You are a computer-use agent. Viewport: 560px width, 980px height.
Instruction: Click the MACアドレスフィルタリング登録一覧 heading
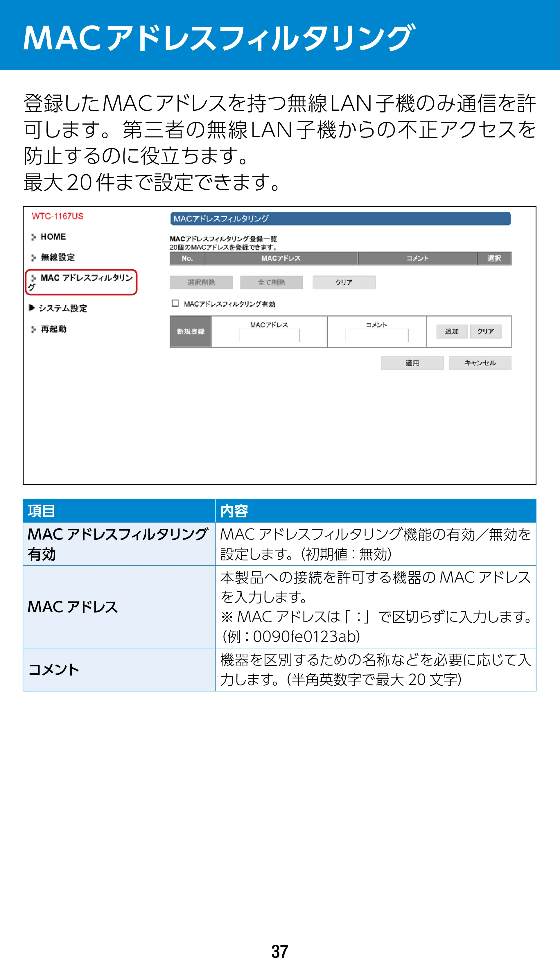[223, 239]
